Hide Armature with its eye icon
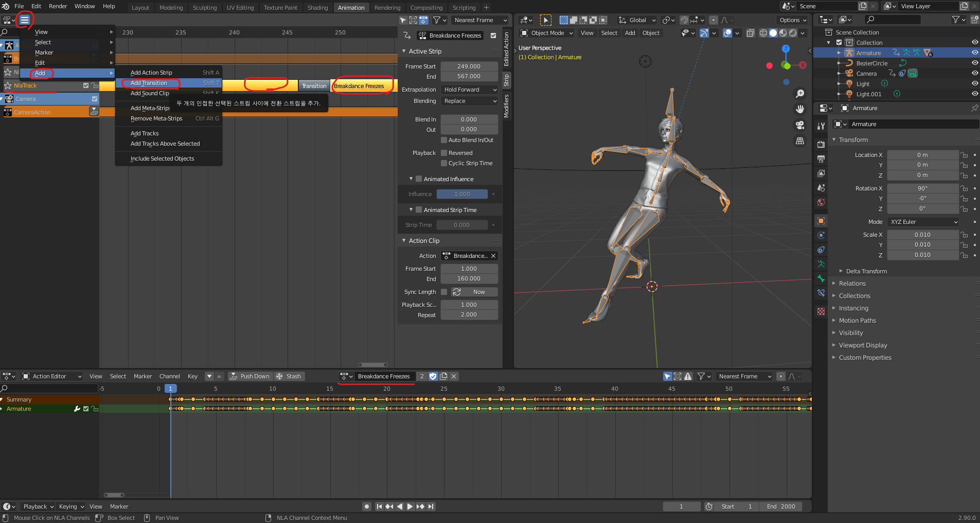 tap(974, 53)
